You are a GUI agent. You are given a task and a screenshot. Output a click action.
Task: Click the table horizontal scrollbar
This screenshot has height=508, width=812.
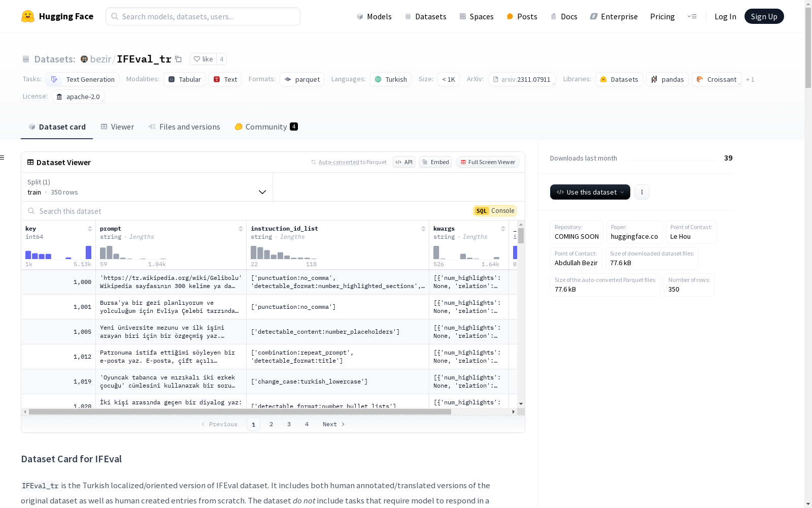pyautogui.click(x=240, y=411)
